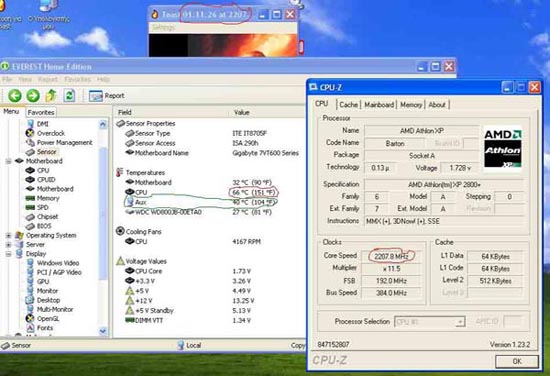Click the Voltage Values group icon

pos(120,261)
